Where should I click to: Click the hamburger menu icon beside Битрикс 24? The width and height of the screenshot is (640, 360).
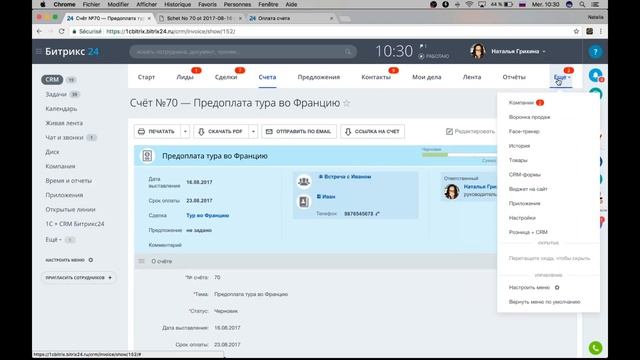(38, 51)
